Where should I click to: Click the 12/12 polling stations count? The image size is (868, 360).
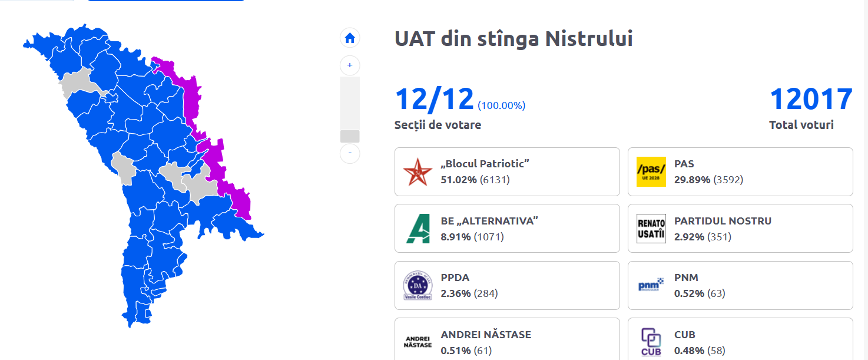coord(434,99)
